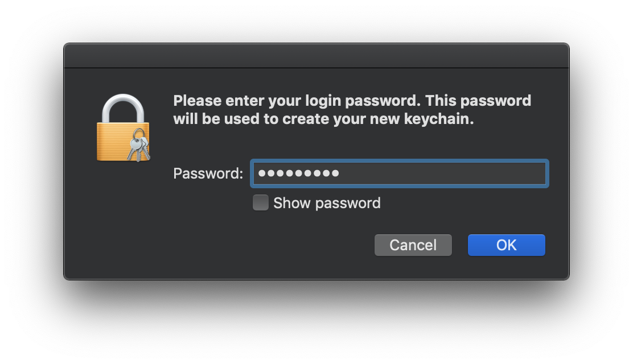The width and height of the screenshot is (633, 364).
Task: Click inside the Password input field
Action: point(398,173)
